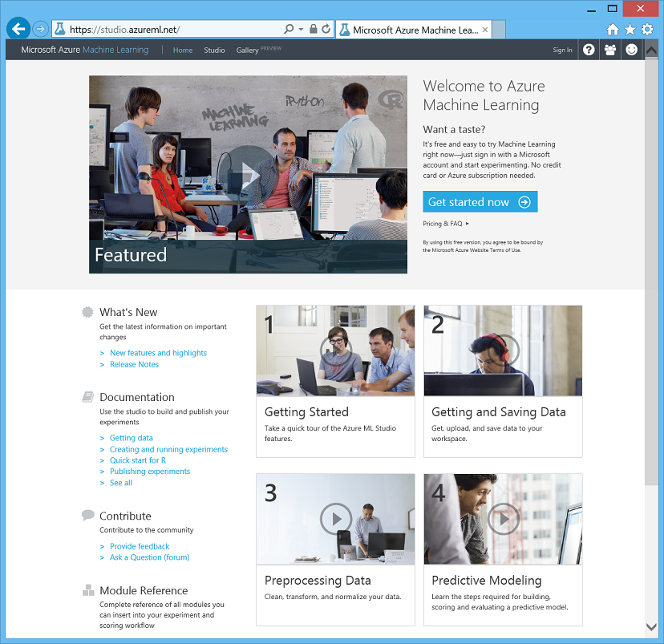Image resolution: width=664 pixels, height=644 pixels.
Task: Click the Documentation heading
Action: coord(137,397)
